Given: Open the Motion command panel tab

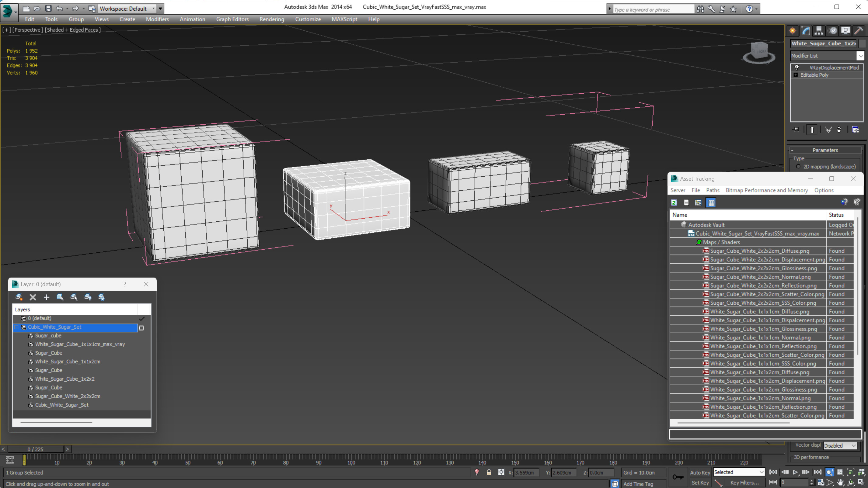Looking at the screenshot, I should click(833, 31).
